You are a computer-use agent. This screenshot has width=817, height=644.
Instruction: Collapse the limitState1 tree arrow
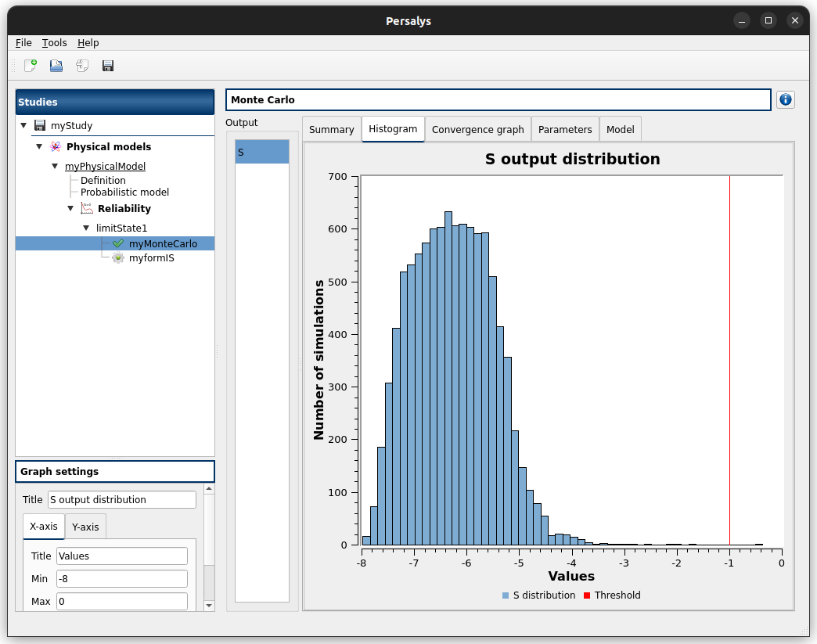pyautogui.click(x=86, y=228)
